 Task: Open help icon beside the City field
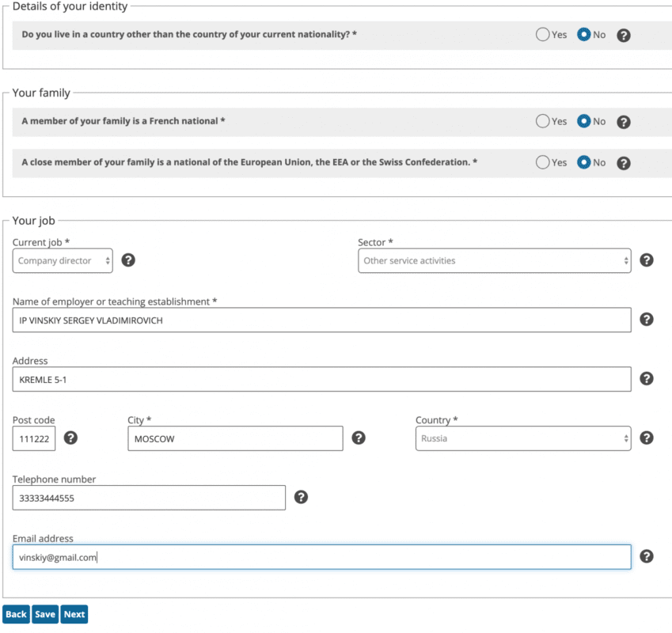tap(359, 438)
